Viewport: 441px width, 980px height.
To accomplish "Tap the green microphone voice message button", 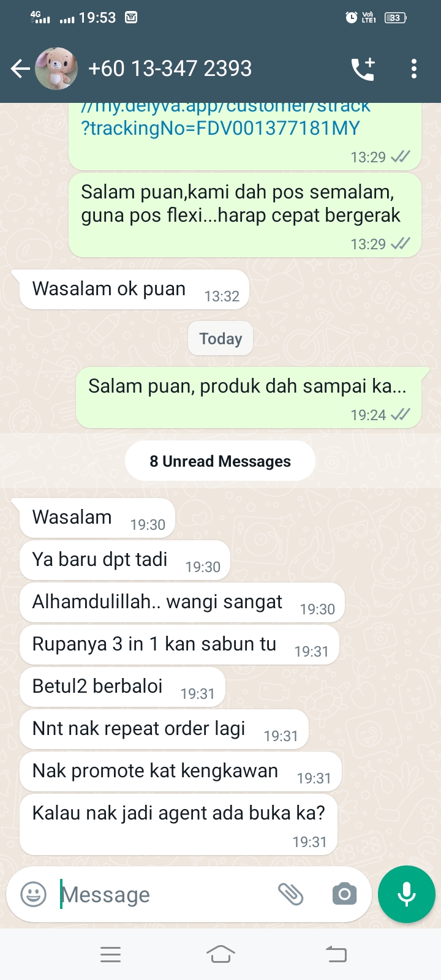I will click(407, 894).
